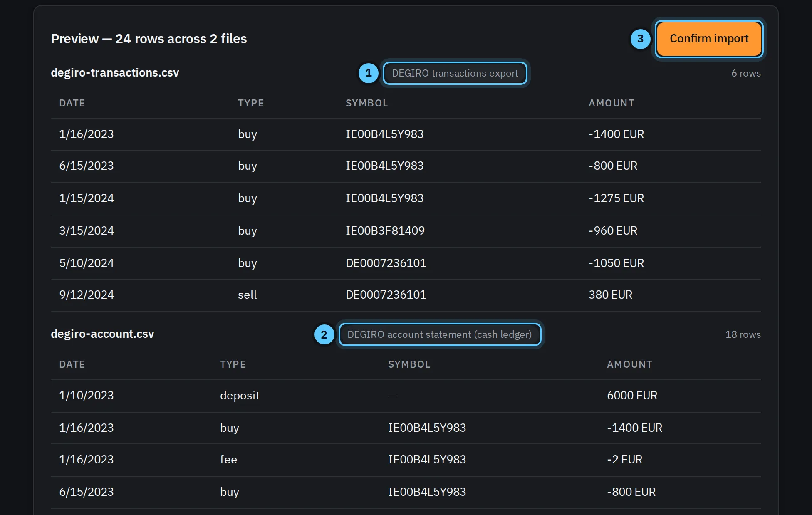Click SYMBOL header in degiro-transactions.csv table
812x515 pixels.
(367, 103)
